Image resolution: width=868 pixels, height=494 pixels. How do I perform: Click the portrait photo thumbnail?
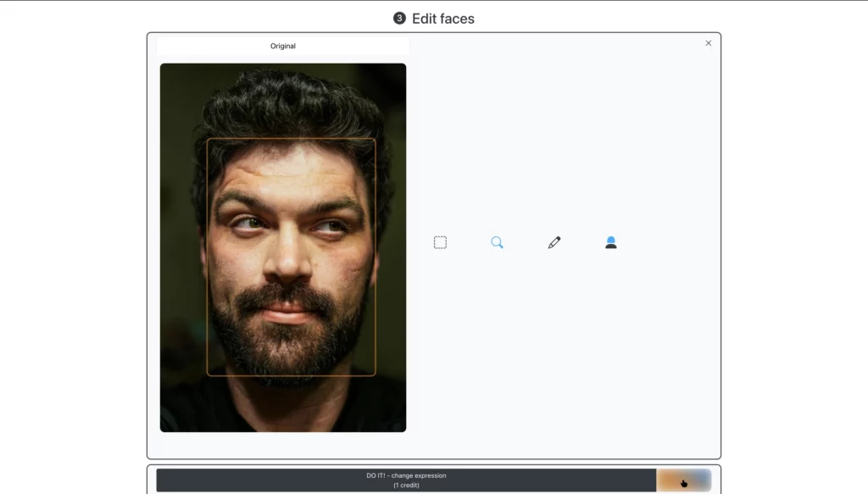pos(282,250)
